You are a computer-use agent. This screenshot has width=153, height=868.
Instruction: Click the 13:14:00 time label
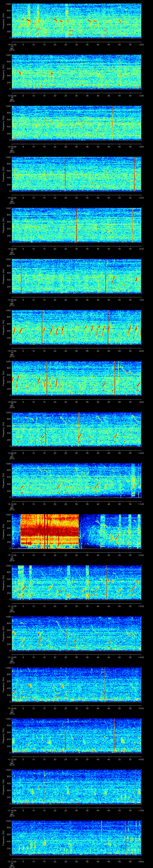tap(12, 708)
